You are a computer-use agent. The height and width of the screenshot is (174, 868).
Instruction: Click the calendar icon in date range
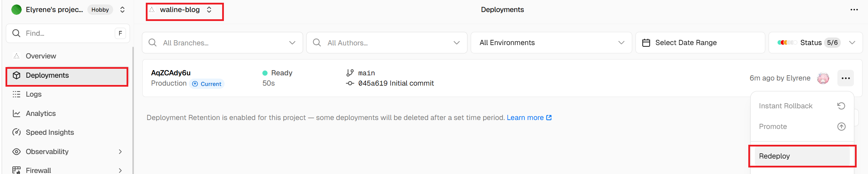click(x=646, y=43)
